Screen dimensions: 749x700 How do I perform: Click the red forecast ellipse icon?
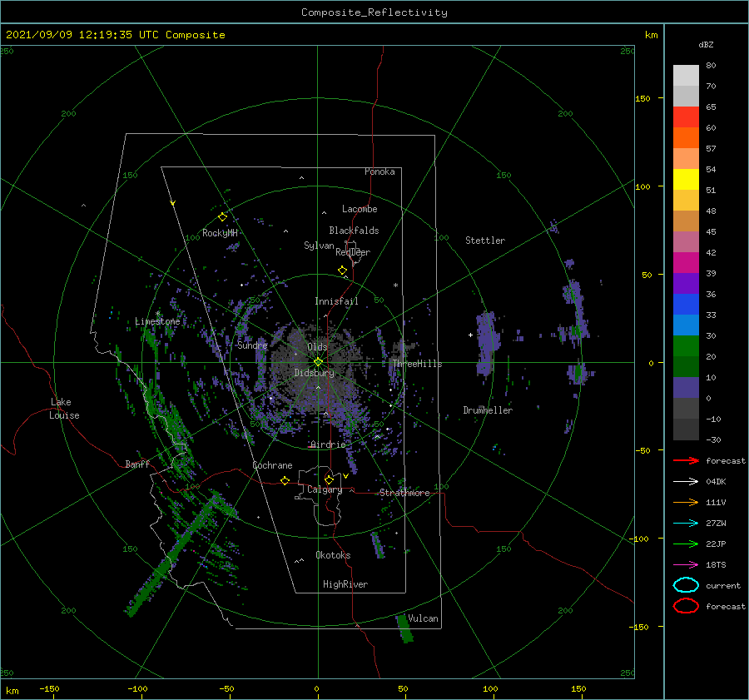686,606
